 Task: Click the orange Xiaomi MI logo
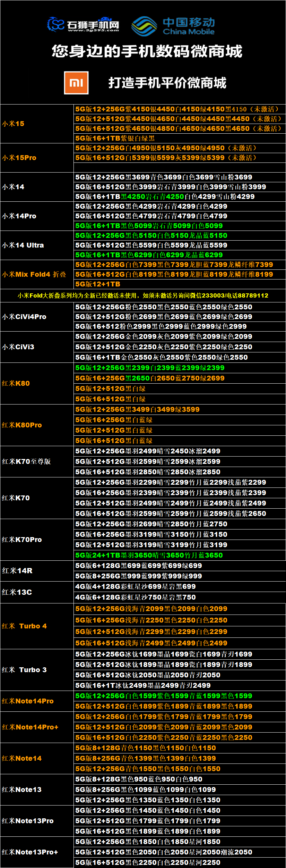click(x=76, y=83)
